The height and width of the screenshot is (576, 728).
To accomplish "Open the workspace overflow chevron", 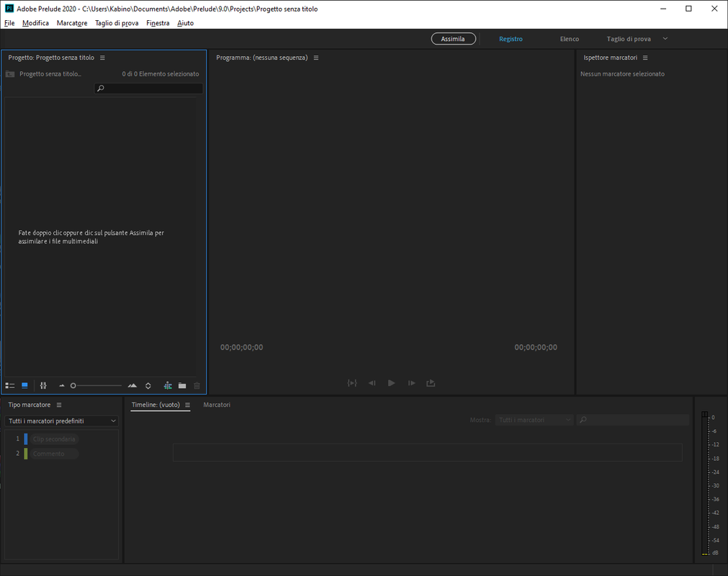I will 665,39.
